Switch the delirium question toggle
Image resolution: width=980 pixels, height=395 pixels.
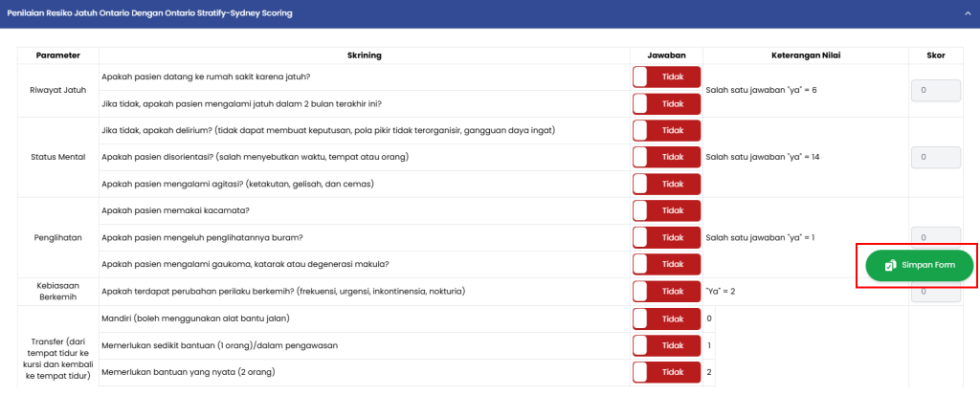[x=666, y=130]
